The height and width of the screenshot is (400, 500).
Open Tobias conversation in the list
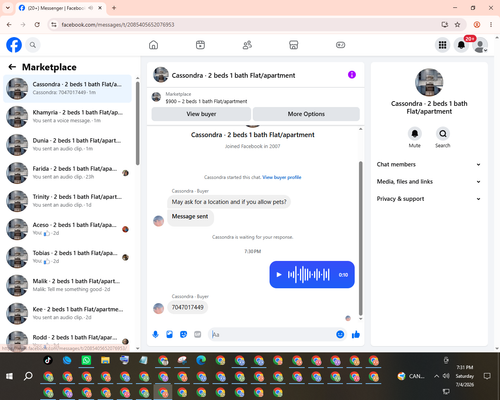coord(67,257)
